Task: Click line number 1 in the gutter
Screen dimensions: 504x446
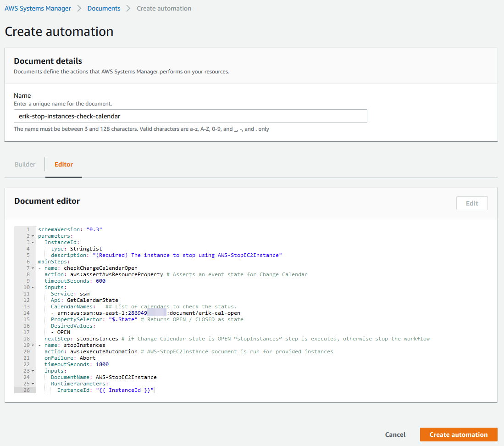Action: coord(28,229)
